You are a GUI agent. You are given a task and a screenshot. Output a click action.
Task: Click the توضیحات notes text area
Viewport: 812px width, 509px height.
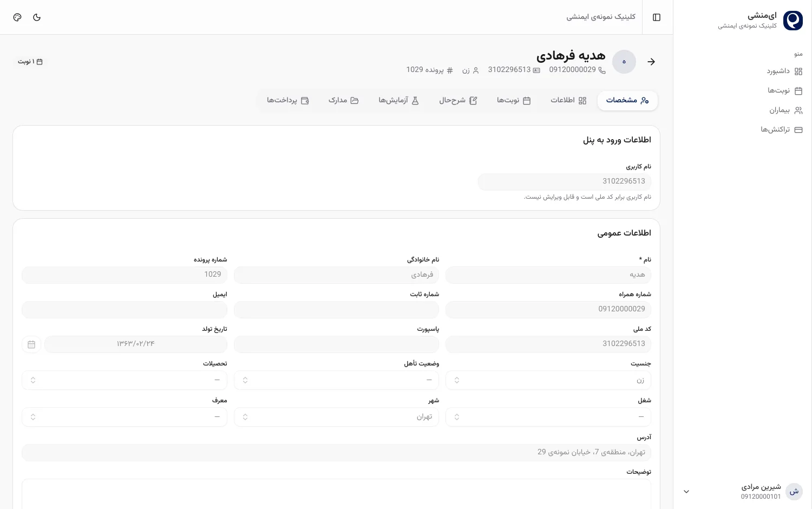coord(336,494)
